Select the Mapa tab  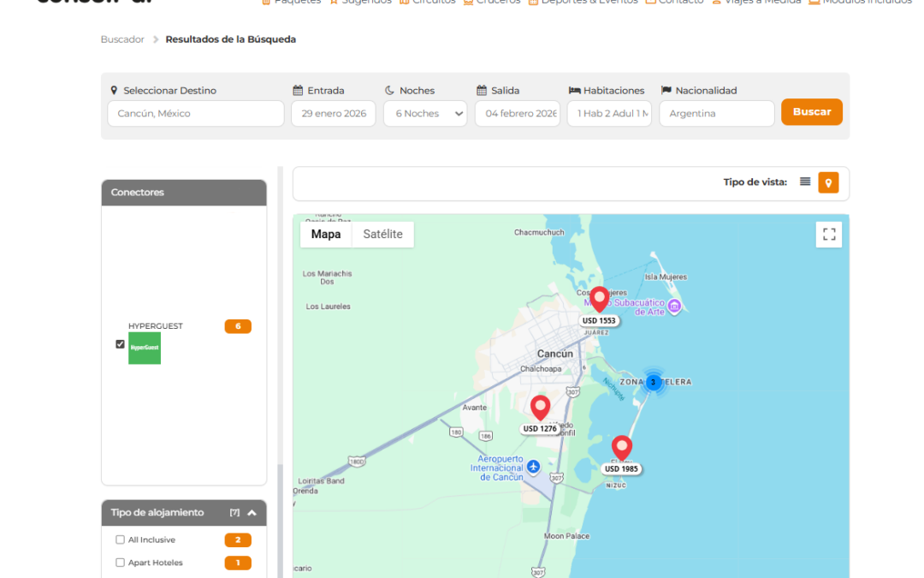point(326,235)
